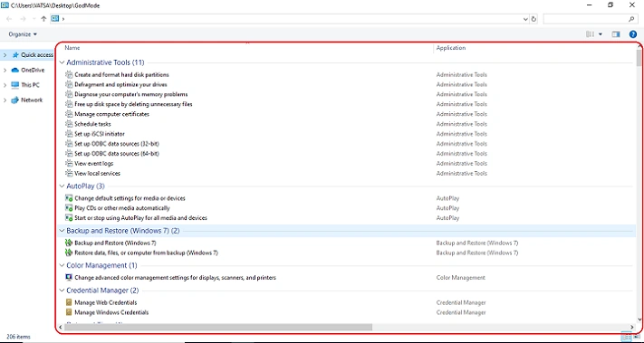Screen dimensions: 644x343
Task: Select the 'View local services' icon
Action: [69, 173]
